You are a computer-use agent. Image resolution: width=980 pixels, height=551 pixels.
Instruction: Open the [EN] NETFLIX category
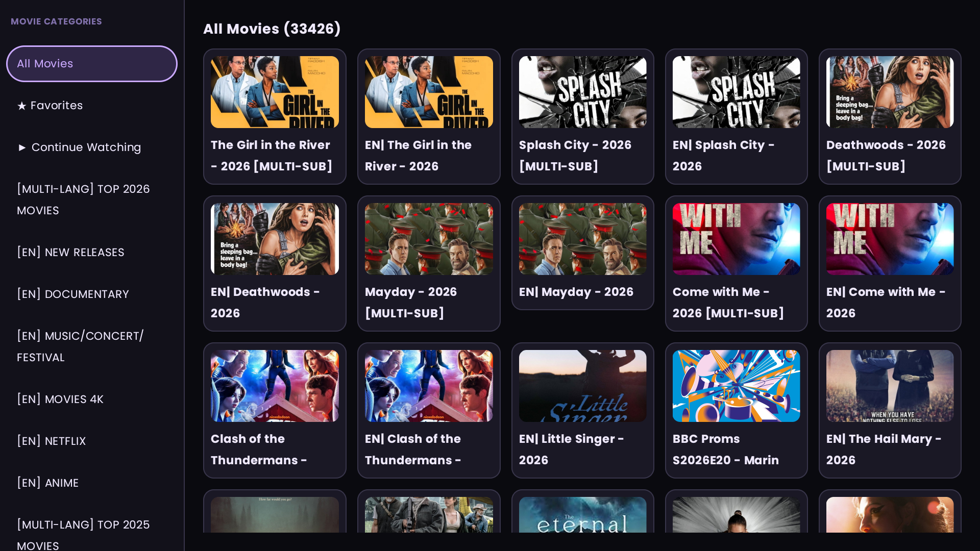[x=92, y=441]
